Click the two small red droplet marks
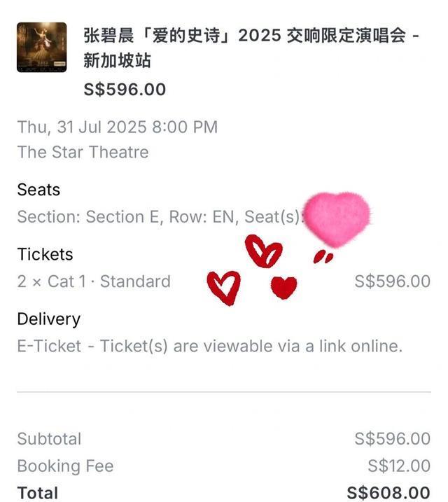 click(x=323, y=257)
